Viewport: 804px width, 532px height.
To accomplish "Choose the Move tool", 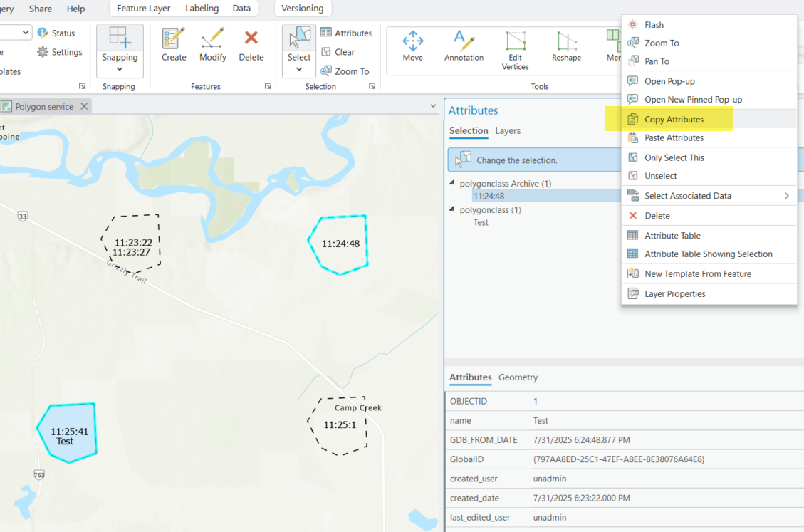I will pos(413,46).
